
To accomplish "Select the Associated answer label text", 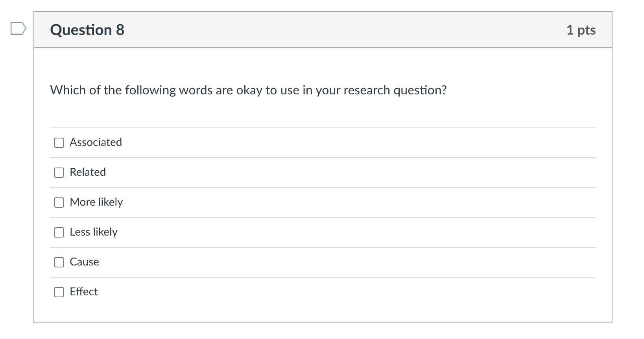I will 96,142.
